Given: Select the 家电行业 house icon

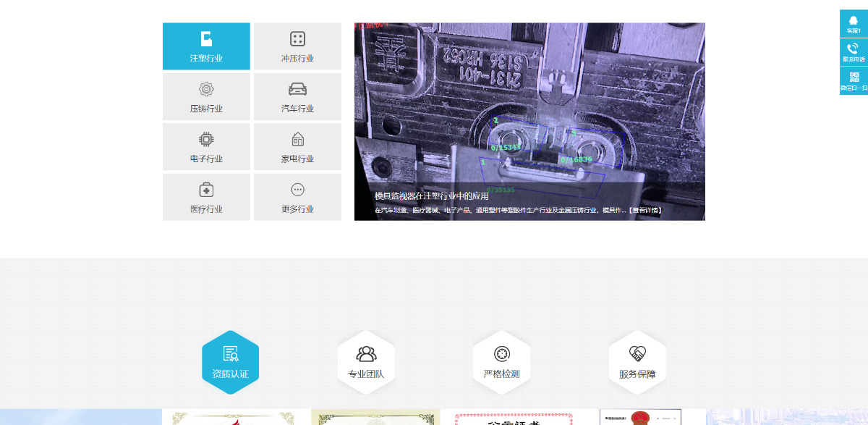Looking at the screenshot, I should pos(297,139).
